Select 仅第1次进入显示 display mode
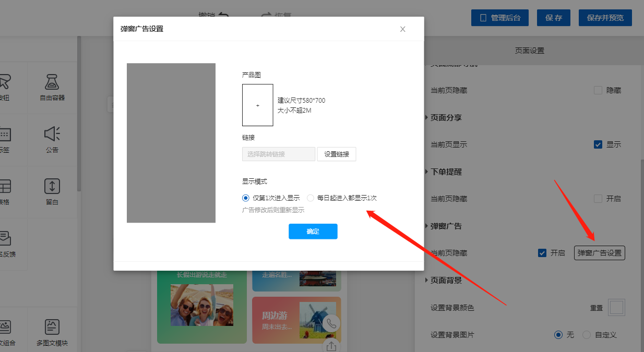The image size is (644, 352). (246, 198)
